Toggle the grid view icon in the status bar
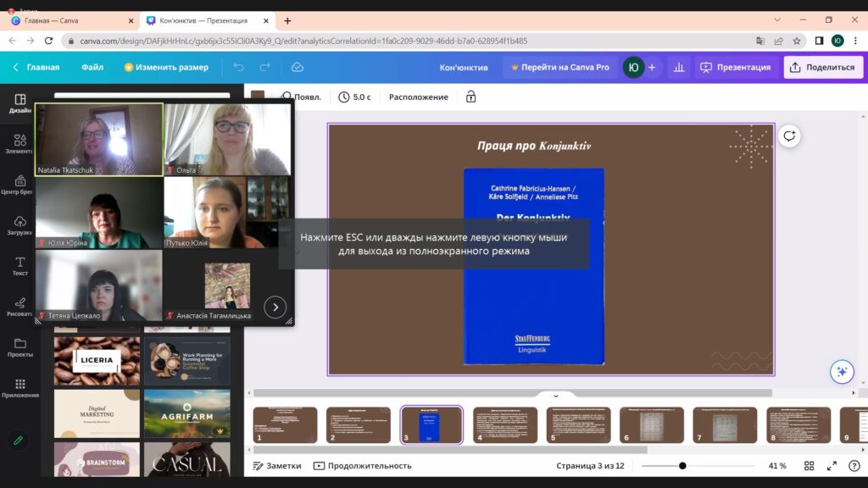Screen dimensions: 868x488 [809, 466]
